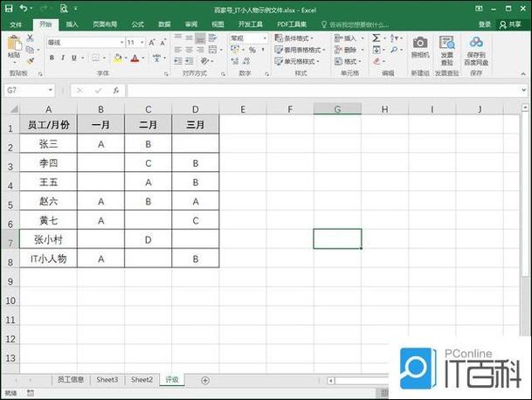Open the font size dropdown
Viewport: 532px width, 400px height.
click(x=142, y=43)
